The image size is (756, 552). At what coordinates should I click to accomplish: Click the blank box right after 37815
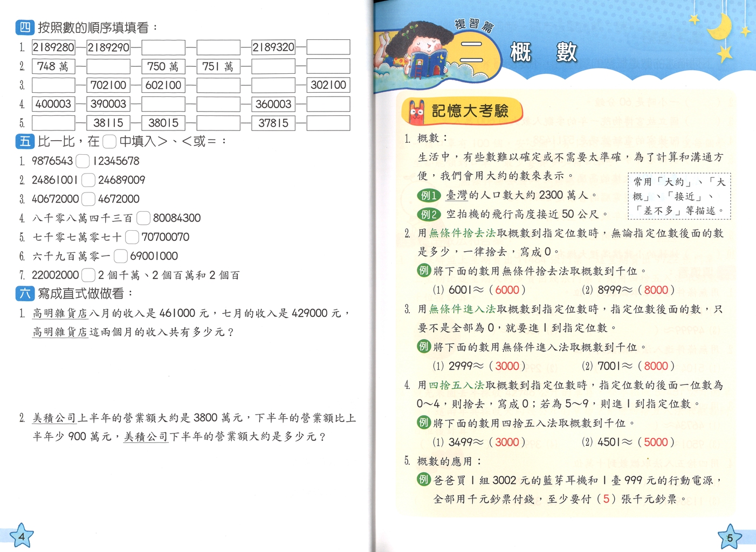(328, 123)
